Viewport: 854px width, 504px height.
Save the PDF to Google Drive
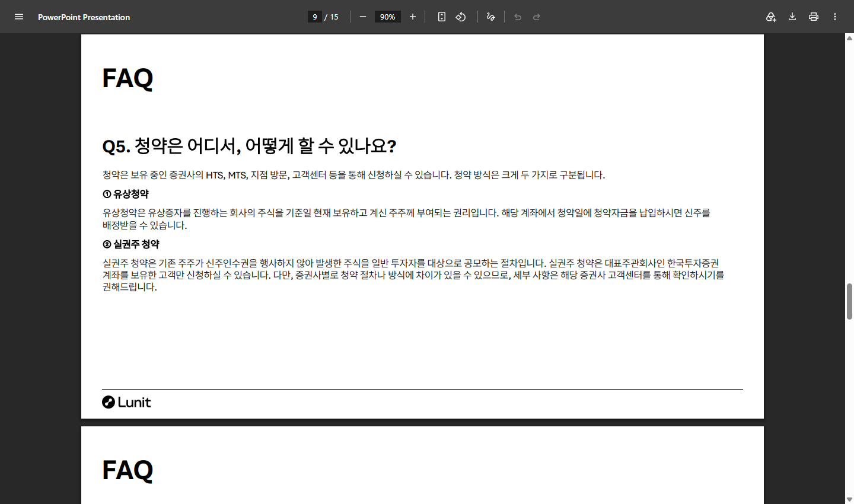pyautogui.click(x=771, y=17)
